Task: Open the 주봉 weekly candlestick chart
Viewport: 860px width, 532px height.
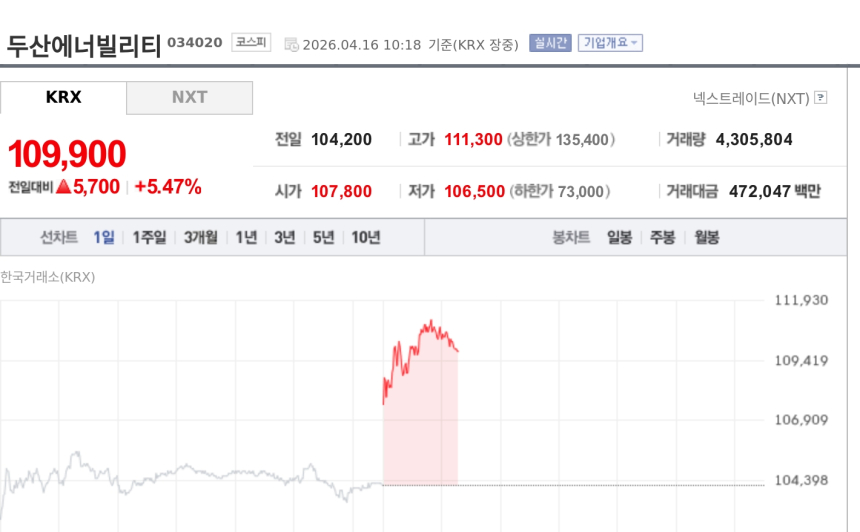Action: tap(663, 238)
